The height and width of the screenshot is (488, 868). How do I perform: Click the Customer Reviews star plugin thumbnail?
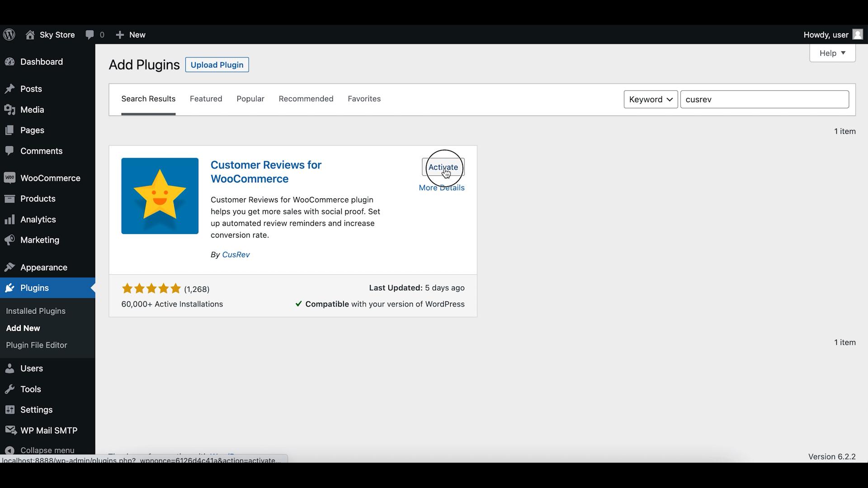point(160,196)
